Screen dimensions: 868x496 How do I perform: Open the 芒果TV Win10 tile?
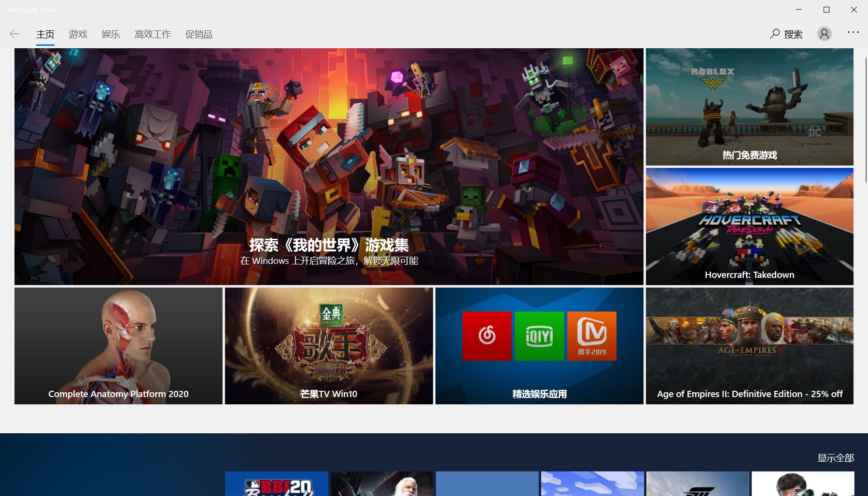(x=329, y=346)
